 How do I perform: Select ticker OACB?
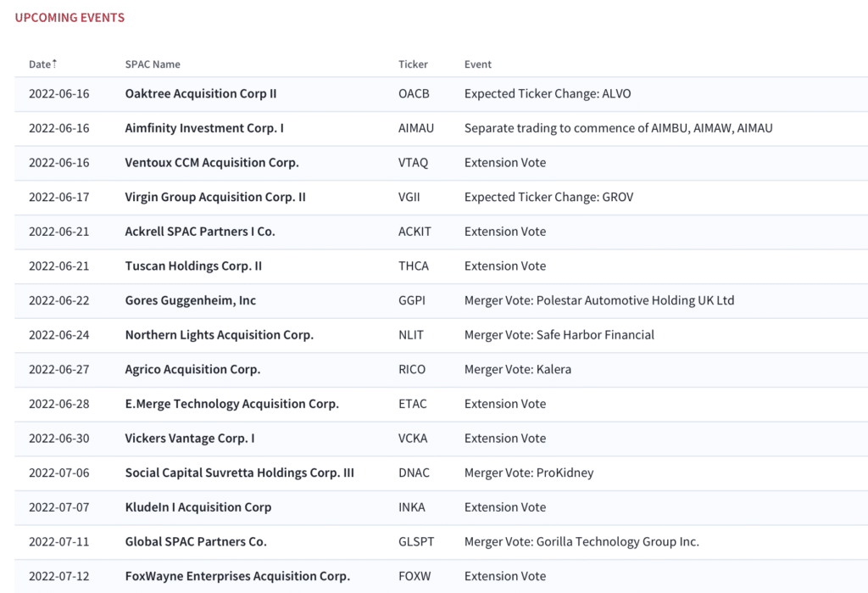coord(414,93)
